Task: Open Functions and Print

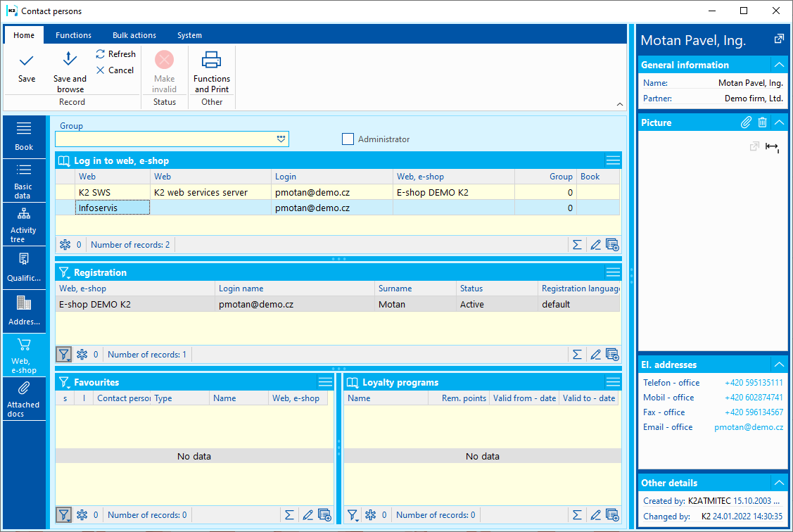Action: click(x=212, y=61)
